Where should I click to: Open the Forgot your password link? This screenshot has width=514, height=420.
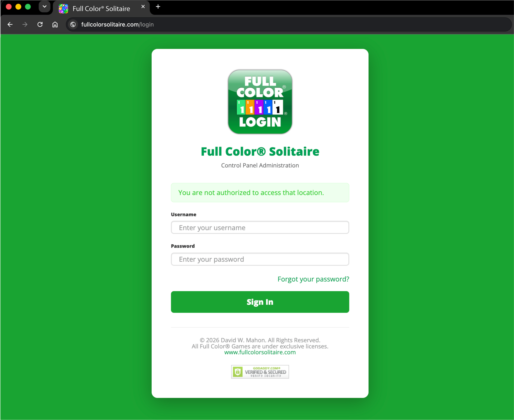(x=313, y=279)
